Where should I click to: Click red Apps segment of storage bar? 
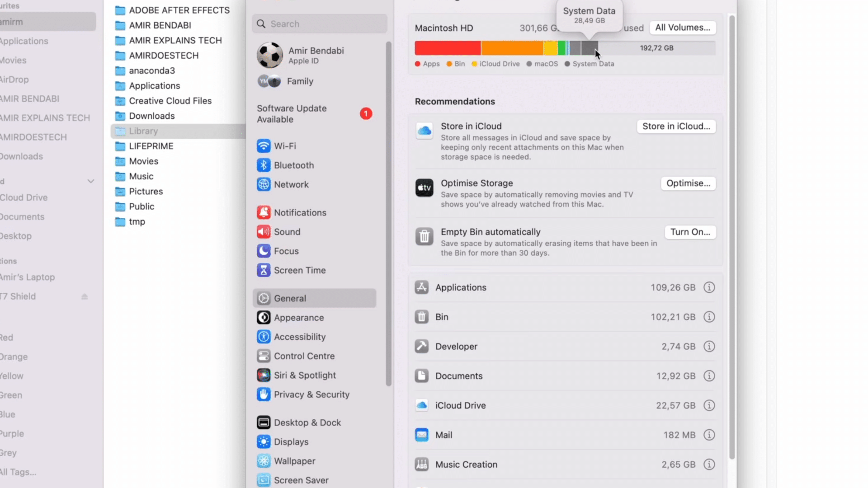coord(448,48)
